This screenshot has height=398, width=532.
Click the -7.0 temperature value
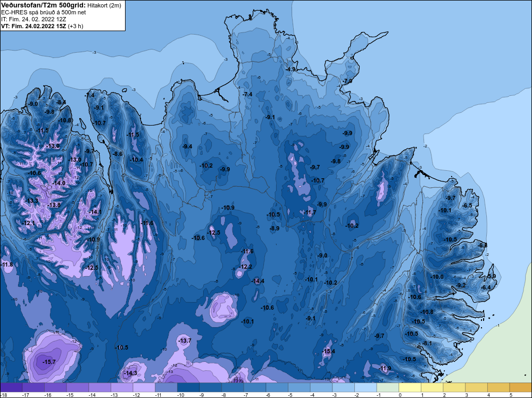tap(347, 81)
